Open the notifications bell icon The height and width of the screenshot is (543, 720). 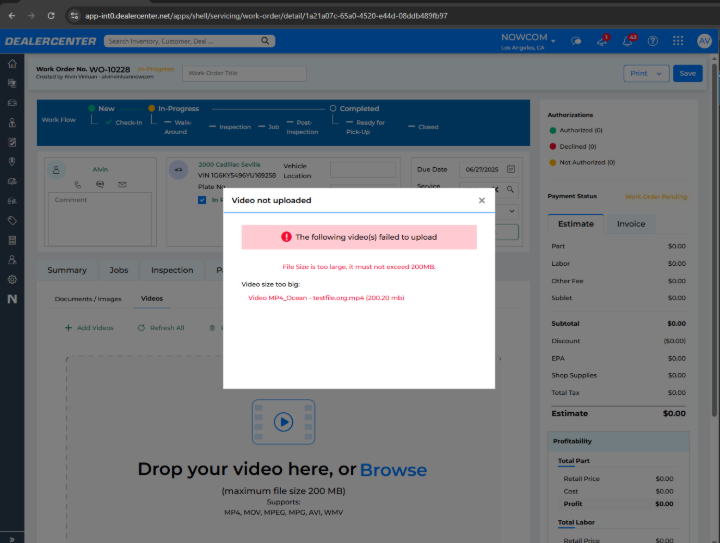tap(627, 41)
